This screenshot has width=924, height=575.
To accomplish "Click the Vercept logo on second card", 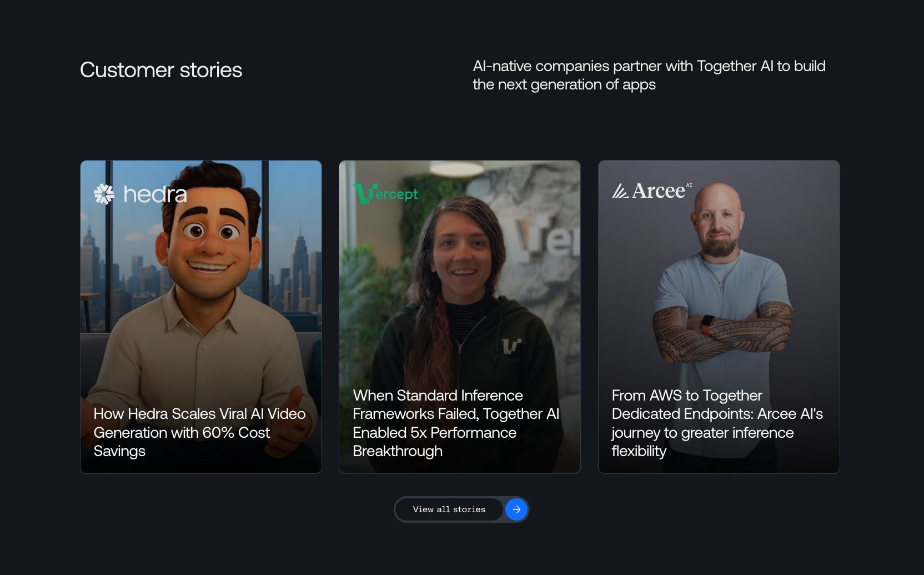I will pyautogui.click(x=385, y=193).
